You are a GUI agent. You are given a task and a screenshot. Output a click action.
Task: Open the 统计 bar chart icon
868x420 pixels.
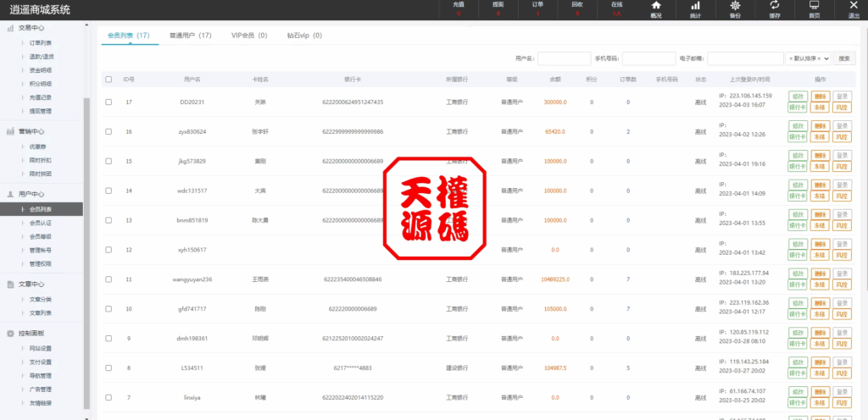(695, 6)
